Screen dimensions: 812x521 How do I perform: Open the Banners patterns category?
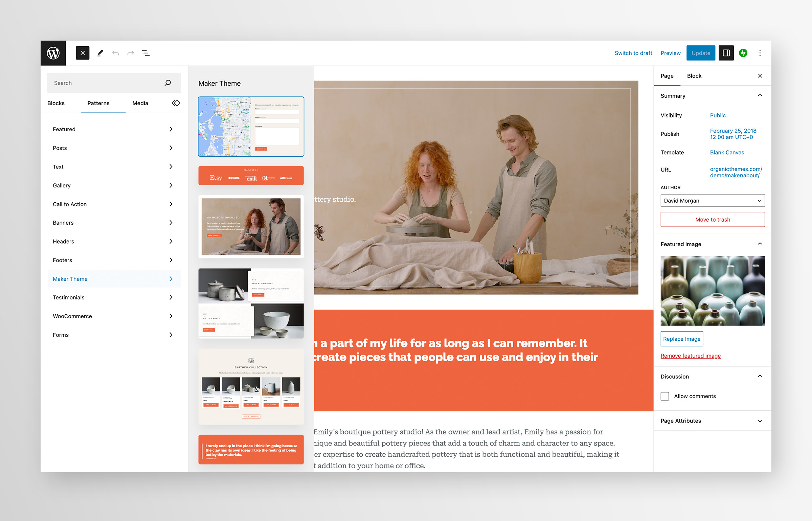[x=114, y=223]
